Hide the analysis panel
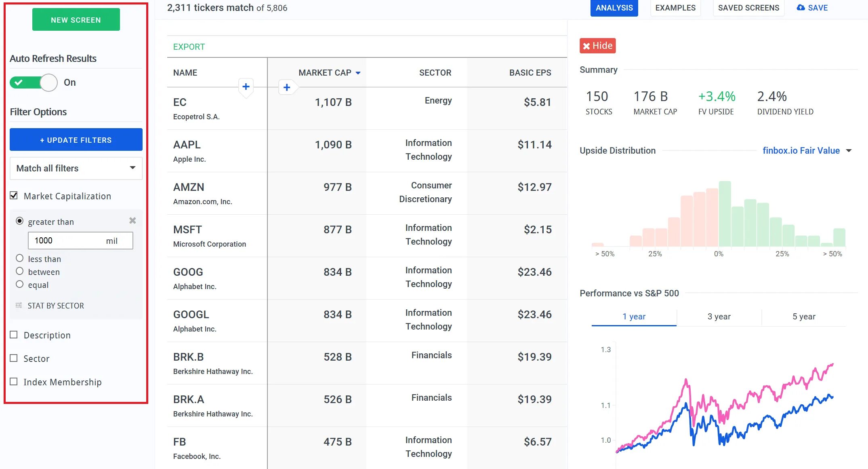Screen dimensions: 868x469 pyautogui.click(x=597, y=46)
